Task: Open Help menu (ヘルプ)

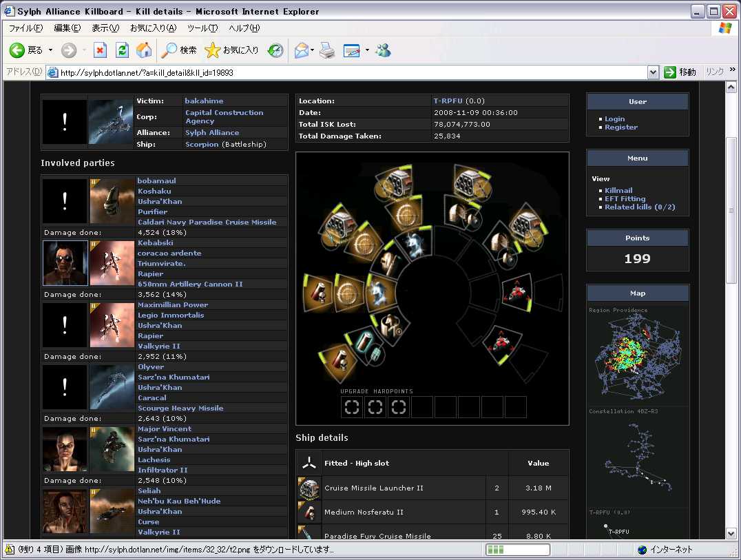Action: click(244, 28)
